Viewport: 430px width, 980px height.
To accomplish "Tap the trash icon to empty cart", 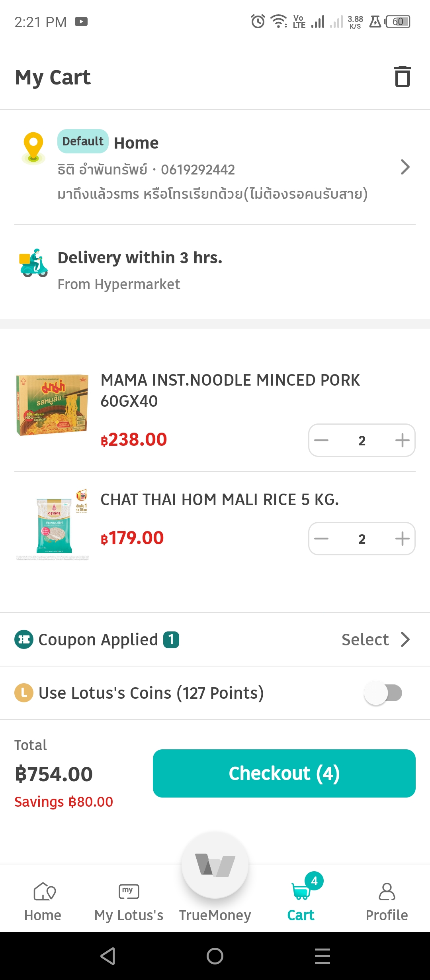I will (402, 76).
